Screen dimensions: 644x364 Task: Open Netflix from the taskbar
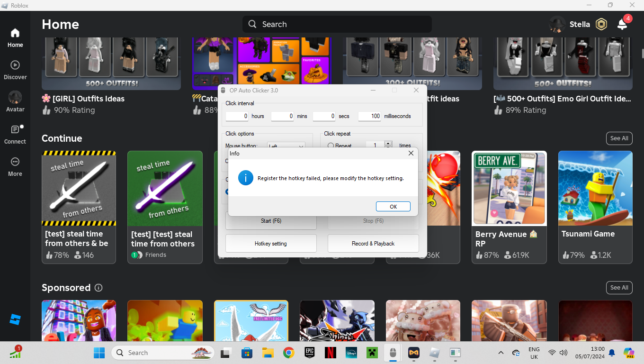(331, 353)
